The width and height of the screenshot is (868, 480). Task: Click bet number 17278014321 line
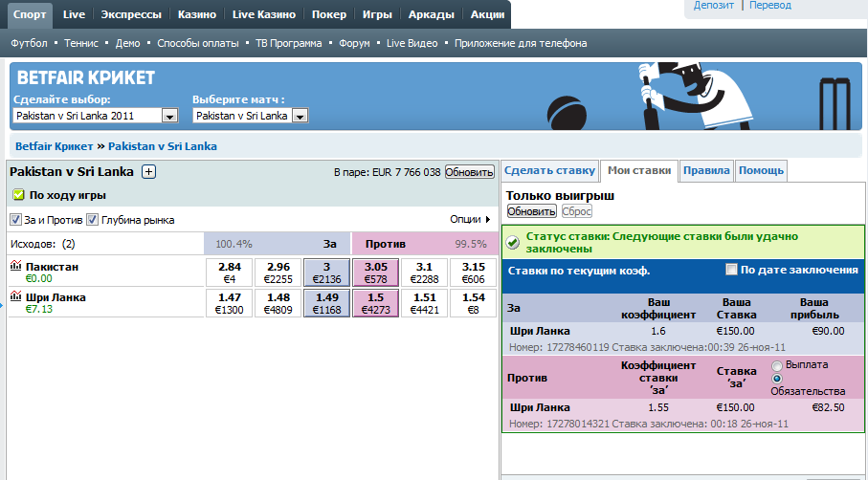click(648, 424)
